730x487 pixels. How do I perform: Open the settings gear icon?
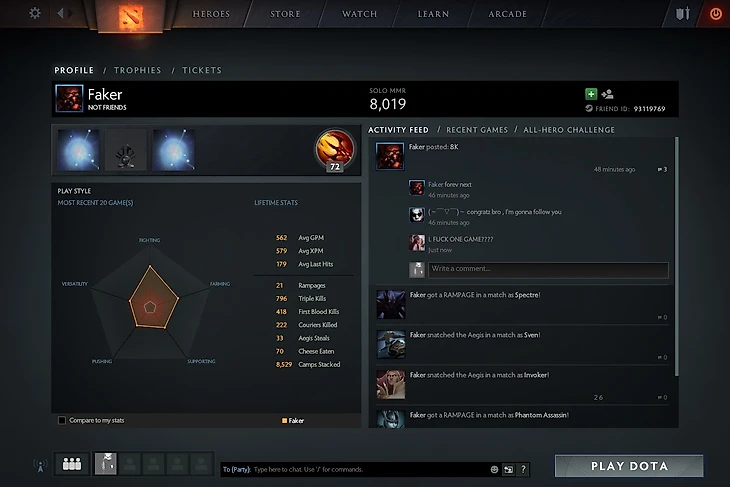pos(35,13)
